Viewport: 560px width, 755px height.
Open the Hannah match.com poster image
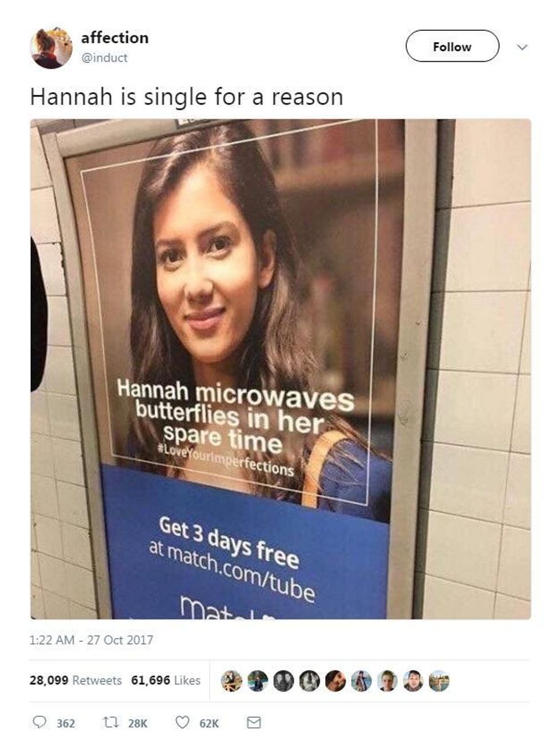[x=281, y=369]
